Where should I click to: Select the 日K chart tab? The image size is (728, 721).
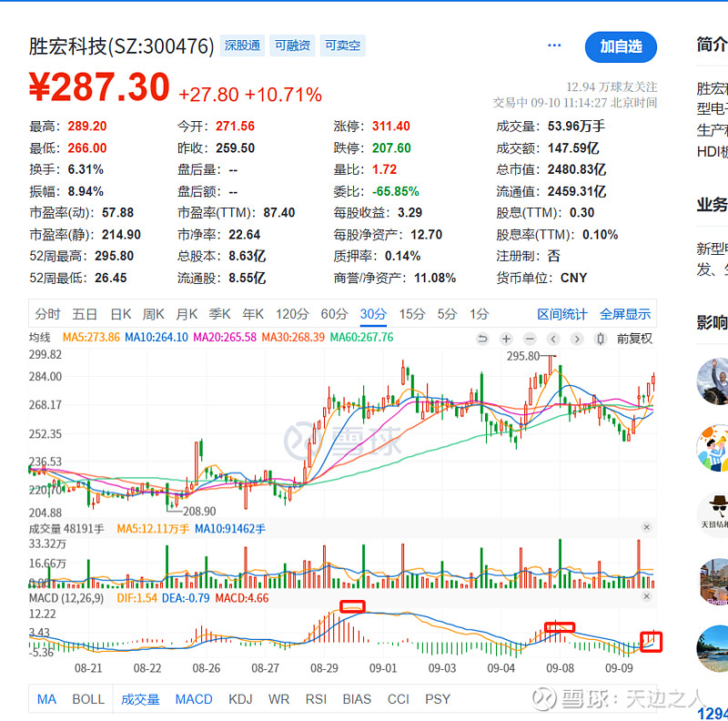[x=121, y=314]
